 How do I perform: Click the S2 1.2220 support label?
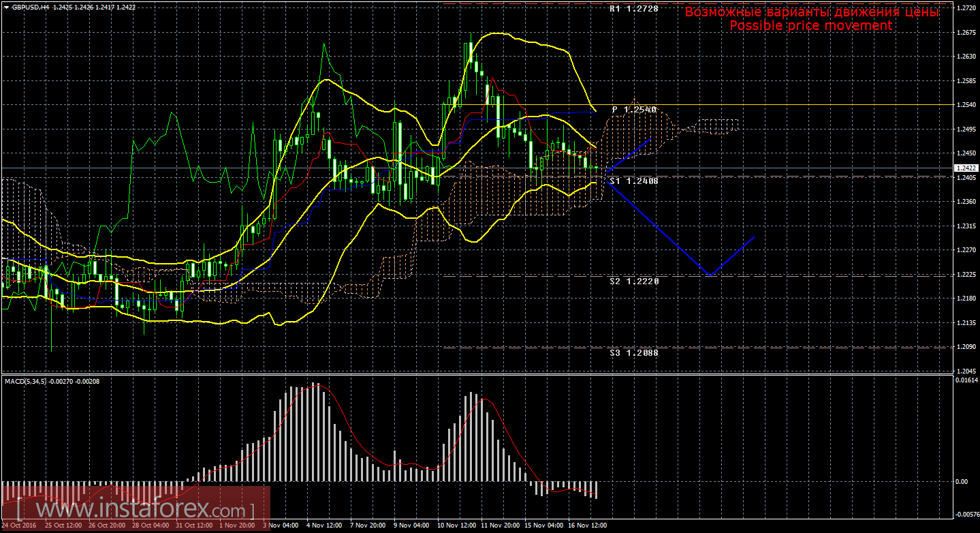point(633,281)
